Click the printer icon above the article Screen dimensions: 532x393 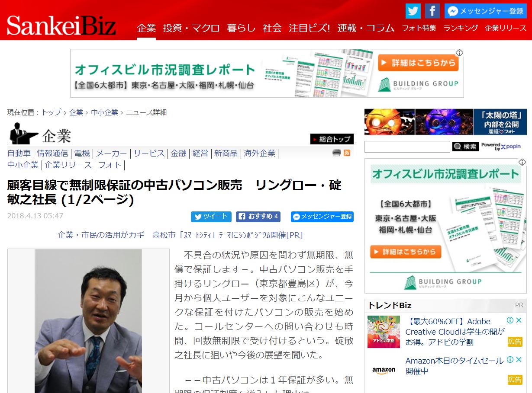click(x=336, y=153)
